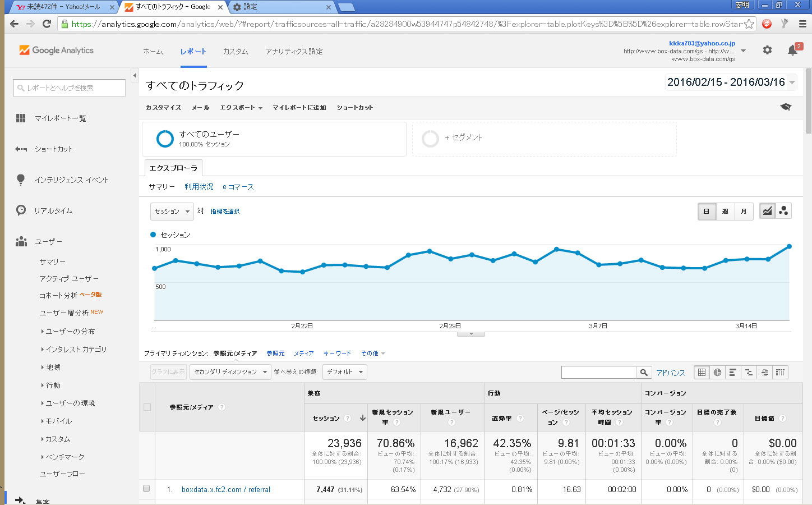Collapse the left navigation sidebar arrow

pos(135,75)
